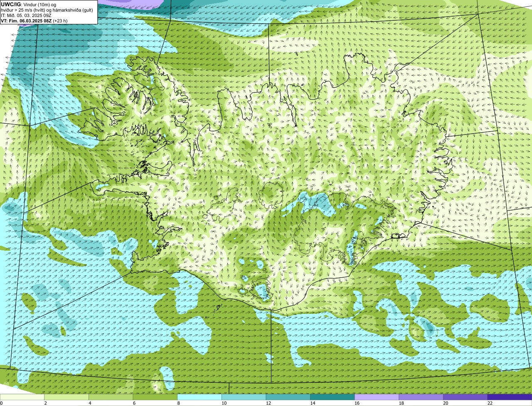Viewport: 532px width, 406px height.
Task: Click the olive green 6–8 m/s color bar segment
Action: (155, 397)
